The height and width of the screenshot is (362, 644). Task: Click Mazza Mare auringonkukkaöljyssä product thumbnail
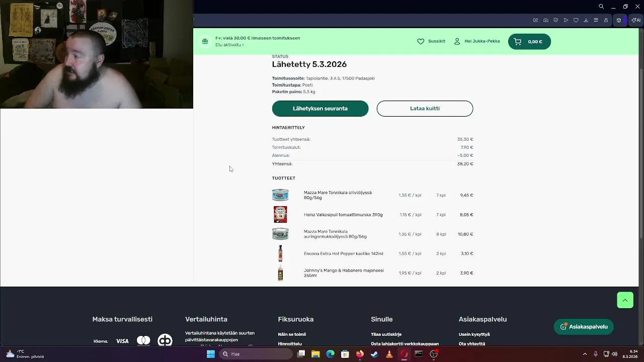280,234
